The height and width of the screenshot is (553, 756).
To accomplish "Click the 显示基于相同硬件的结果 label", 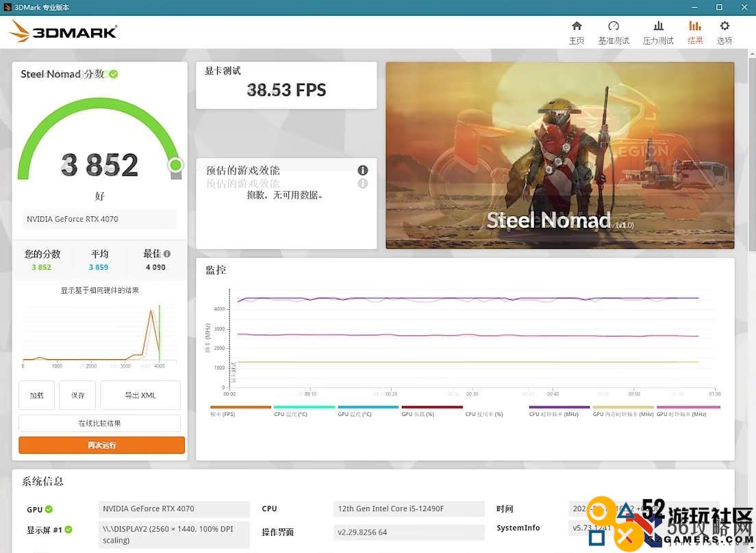I will point(100,290).
